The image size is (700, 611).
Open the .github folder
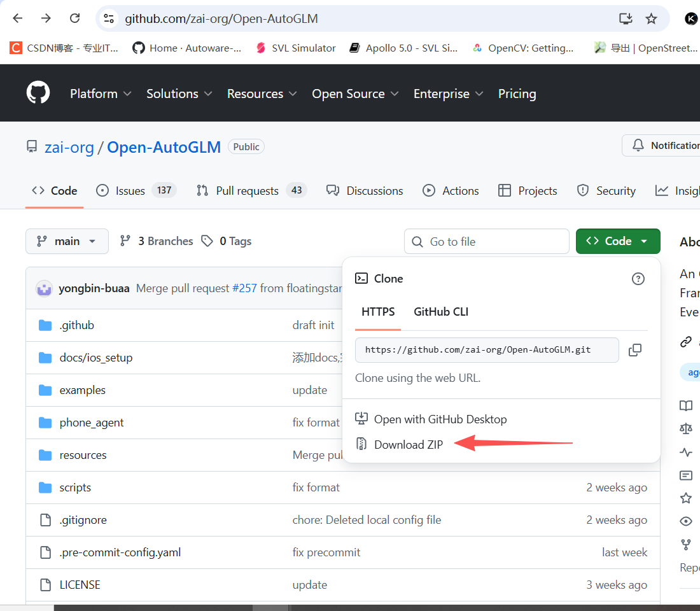(77, 325)
